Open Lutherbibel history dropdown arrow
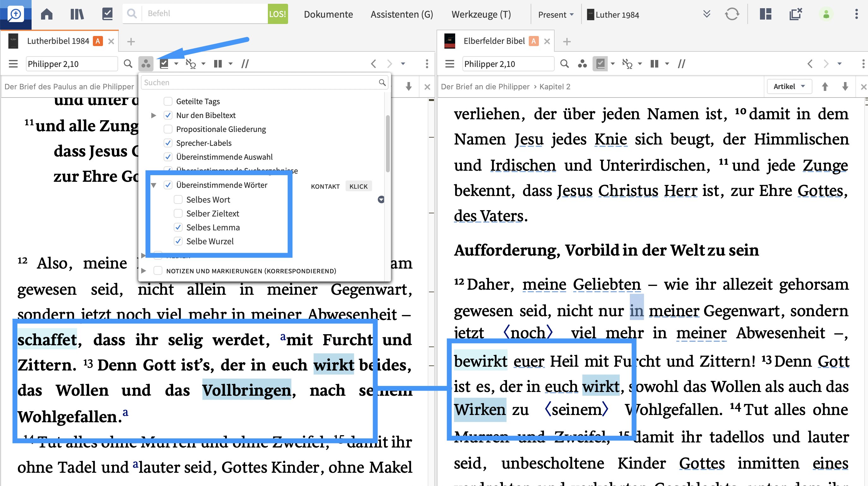Screen dimensions: 868x486 pyautogui.click(x=403, y=64)
